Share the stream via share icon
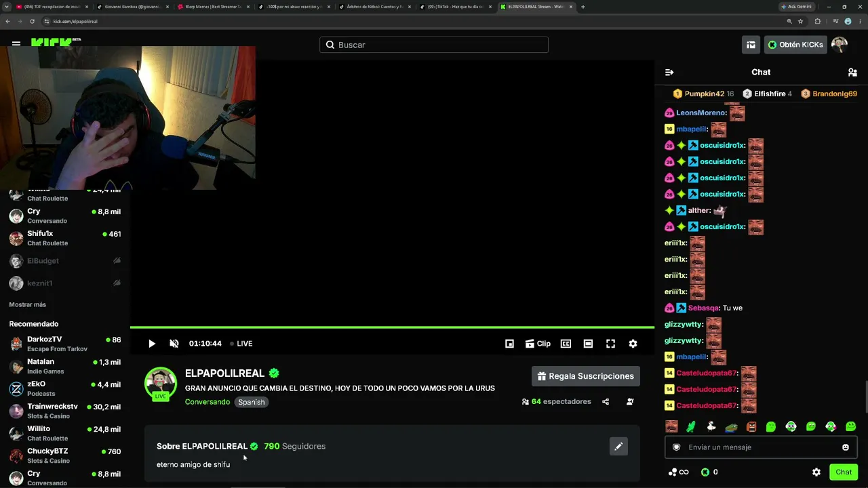Screen dimensions: 868x488 606,402
